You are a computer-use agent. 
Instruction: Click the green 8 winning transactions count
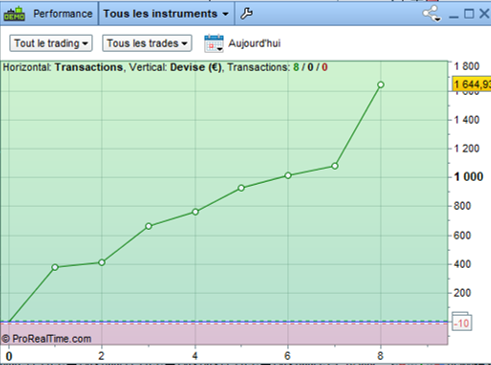point(296,67)
